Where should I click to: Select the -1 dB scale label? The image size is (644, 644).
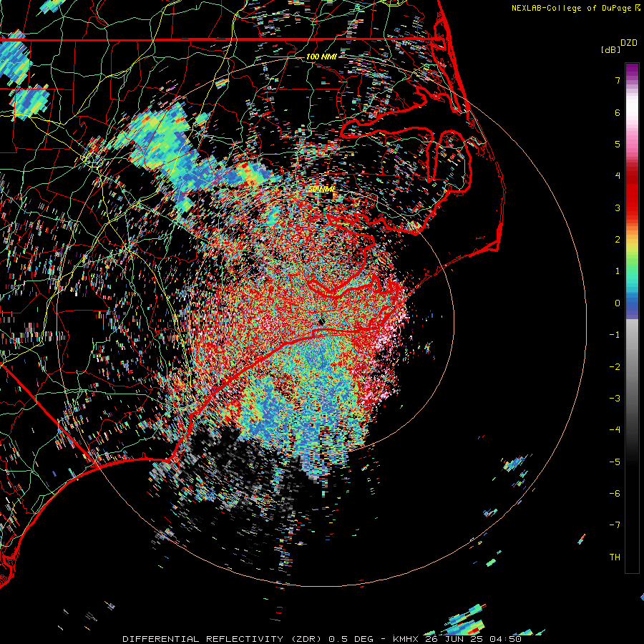coord(615,335)
